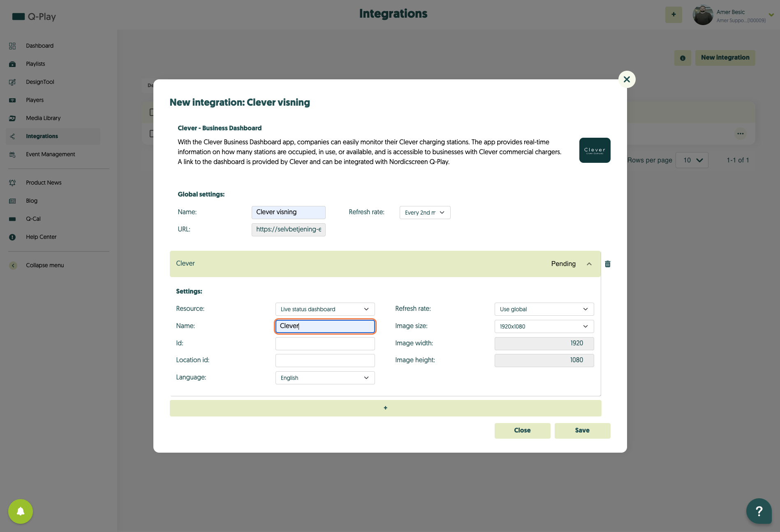The height and width of the screenshot is (532, 780).
Task: Click the Collapse menu label
Action: point(45,265)
